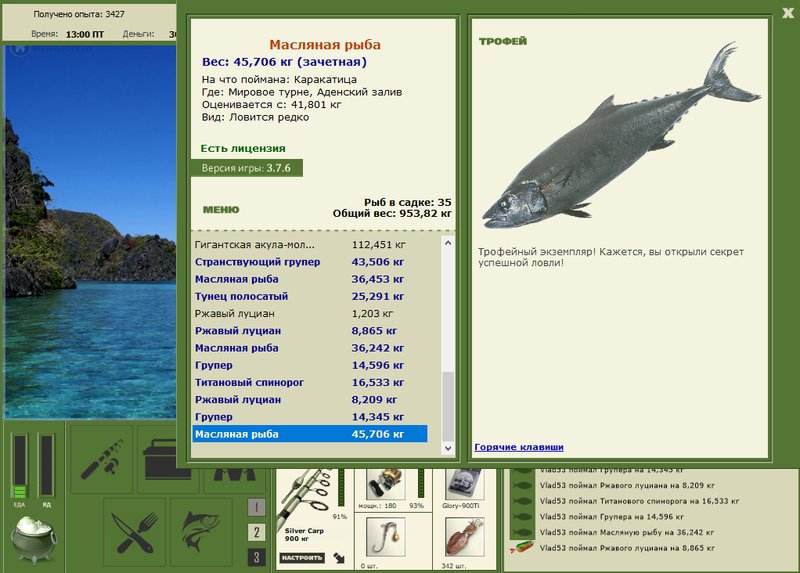Click the ТРОФЕЙ heading
The image size is (800, 573).
pyautogui.click(x=503, y=41)
